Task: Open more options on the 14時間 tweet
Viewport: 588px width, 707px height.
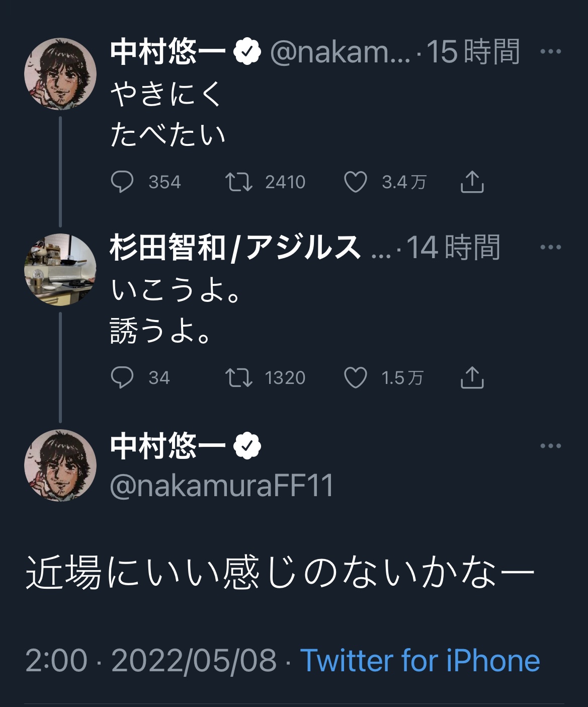Action: point(550,247)
